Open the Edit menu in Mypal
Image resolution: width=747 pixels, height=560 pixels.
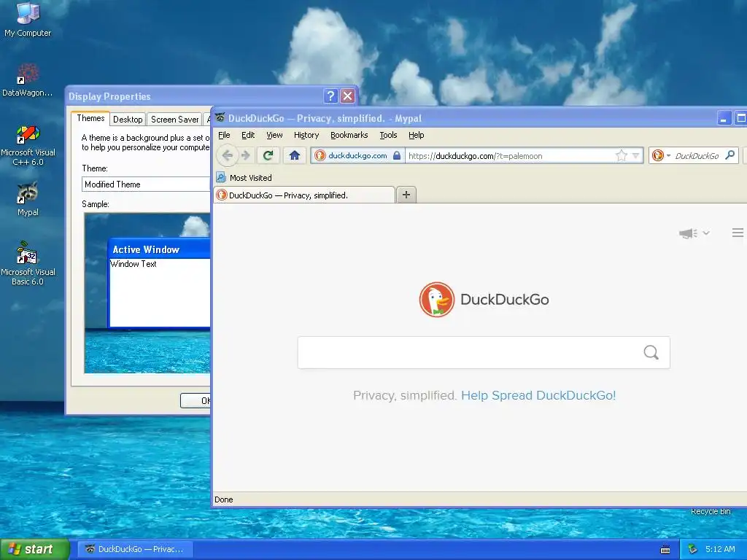point(248,135)
